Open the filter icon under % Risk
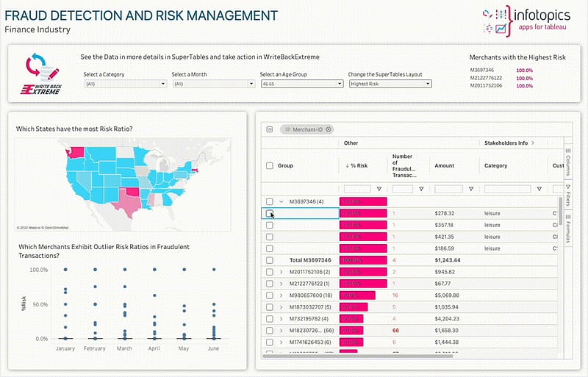The width and height of the screenshot is (588, 377). coord(379,189)
